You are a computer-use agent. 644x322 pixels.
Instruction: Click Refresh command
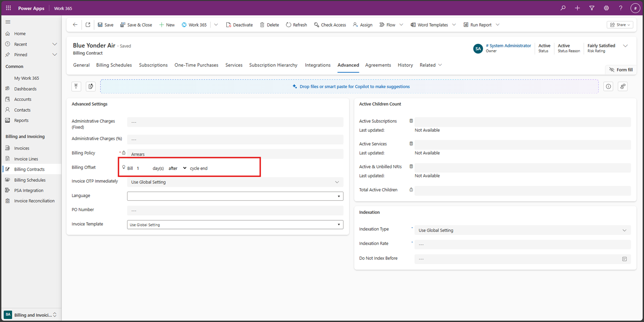click(x=296, y=25)
